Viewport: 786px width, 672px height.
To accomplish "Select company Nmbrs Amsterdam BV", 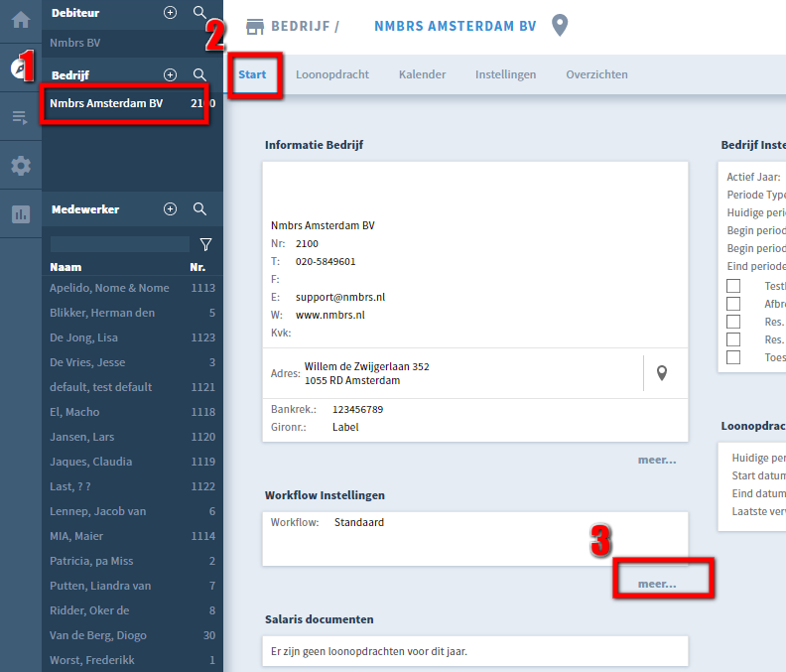I will tap(132, 103).
